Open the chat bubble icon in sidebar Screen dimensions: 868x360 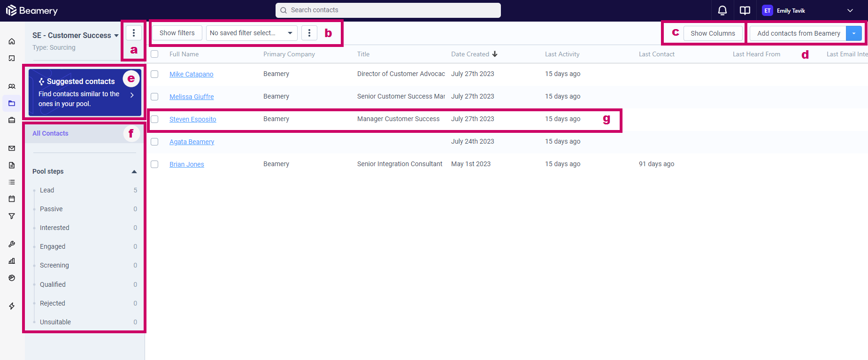point(12,58)
